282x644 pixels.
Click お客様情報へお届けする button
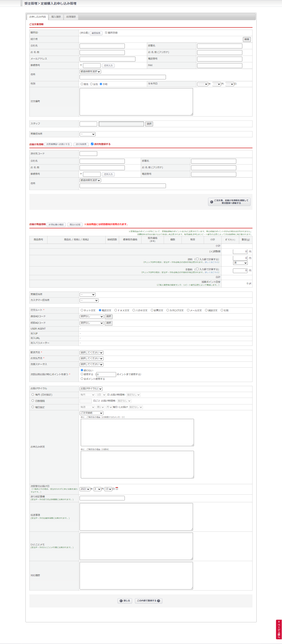pyautogui.click(x=58, y=144)
